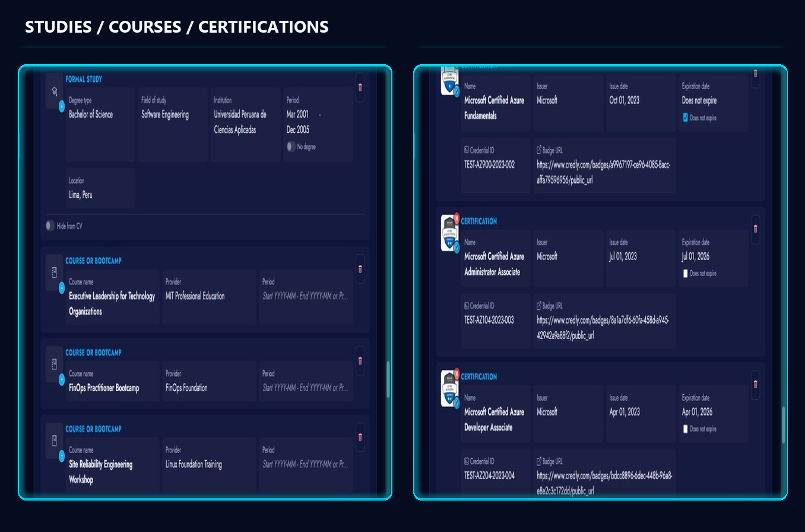Edit Credential ID TEST-AZ900-2023-002
The width and height of the screenshot is (805, 532).
coord(496,166)
